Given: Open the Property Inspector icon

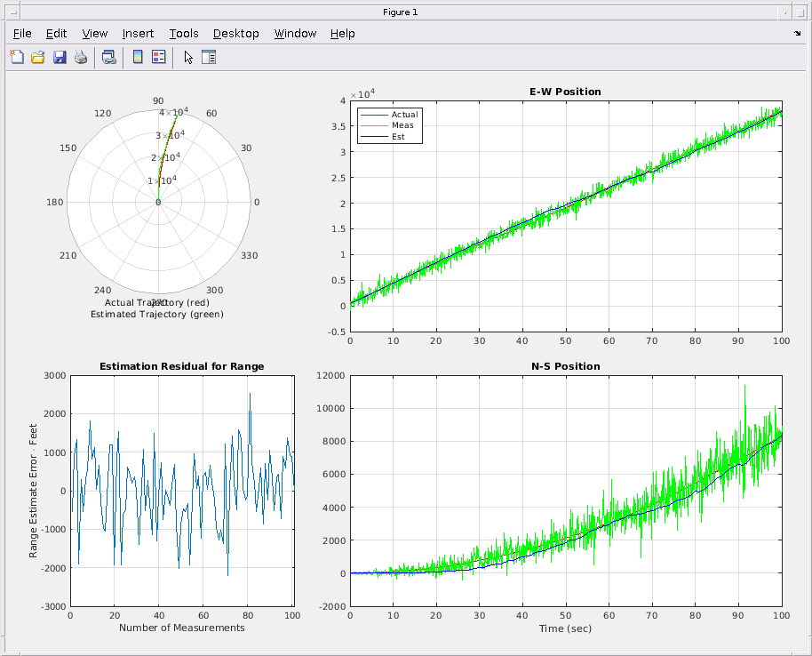Looking at the screenshot, I should 209,58.
